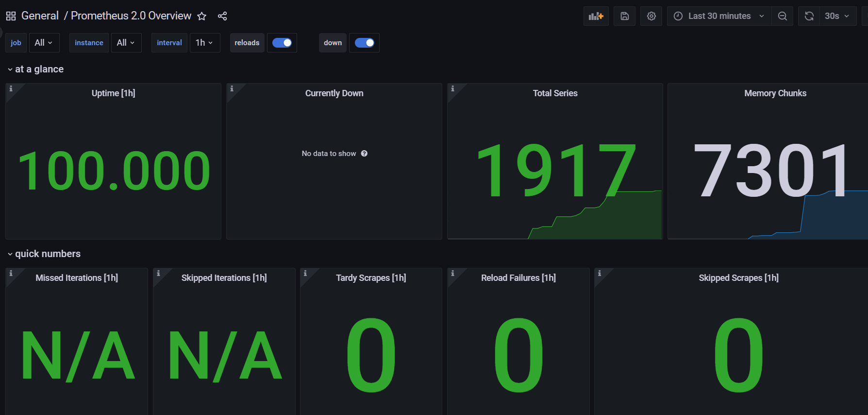Collapse the quick numbers row
This screenshot has height=415, width=868.
[44, 254]
